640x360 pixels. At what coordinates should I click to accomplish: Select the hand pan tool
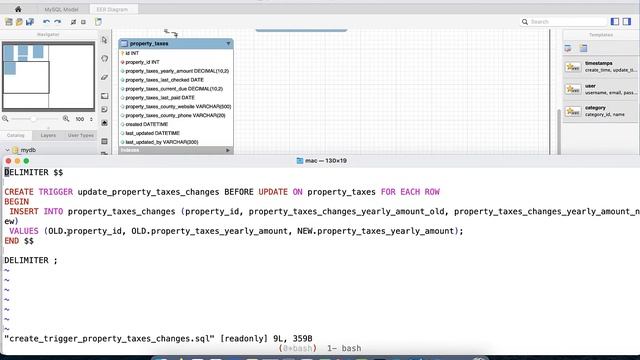104,58
